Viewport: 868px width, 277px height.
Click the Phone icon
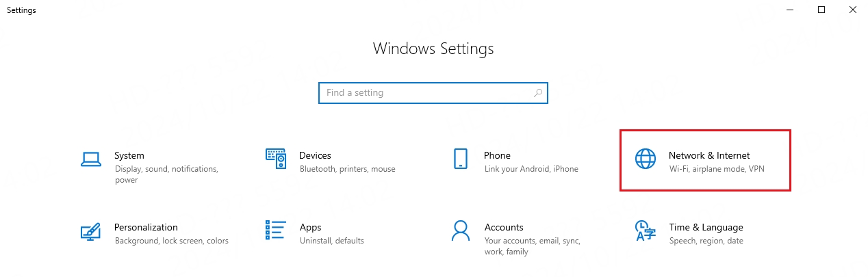coord(460,159)
